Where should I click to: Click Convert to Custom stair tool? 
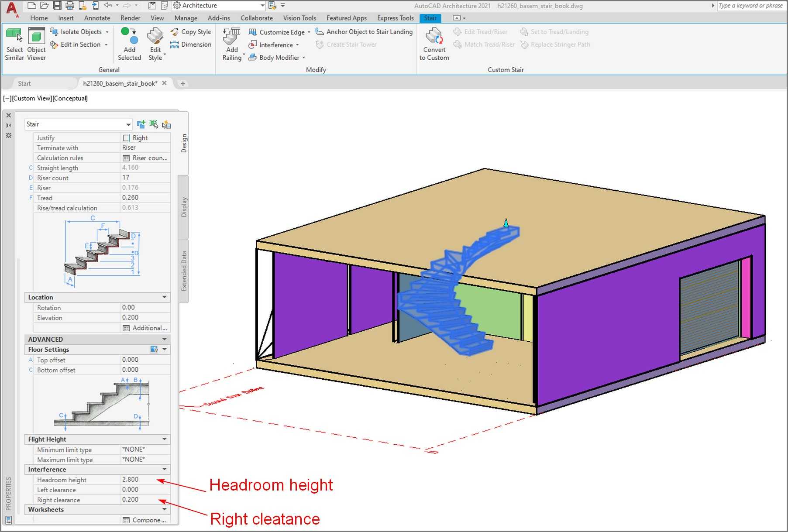[x=434, y=44]
